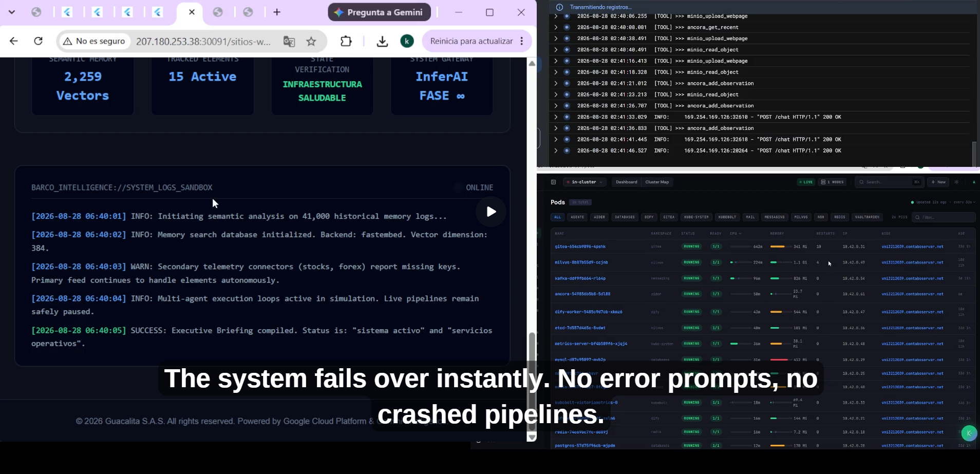Click the pods Filter text field
Viewport: 980px width, 474px height.
tap(943, 217)
